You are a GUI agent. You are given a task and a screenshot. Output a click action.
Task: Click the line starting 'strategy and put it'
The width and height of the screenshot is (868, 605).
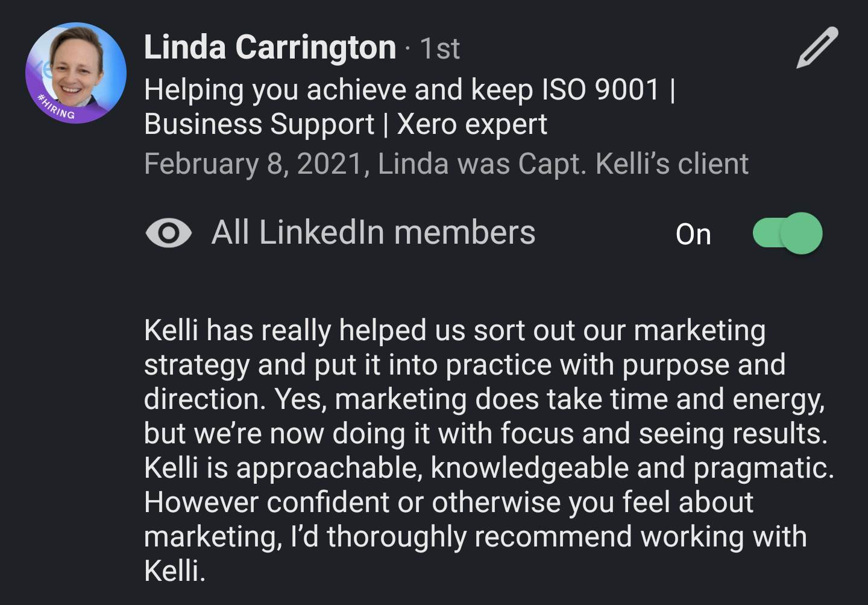[x=464, y=365]
